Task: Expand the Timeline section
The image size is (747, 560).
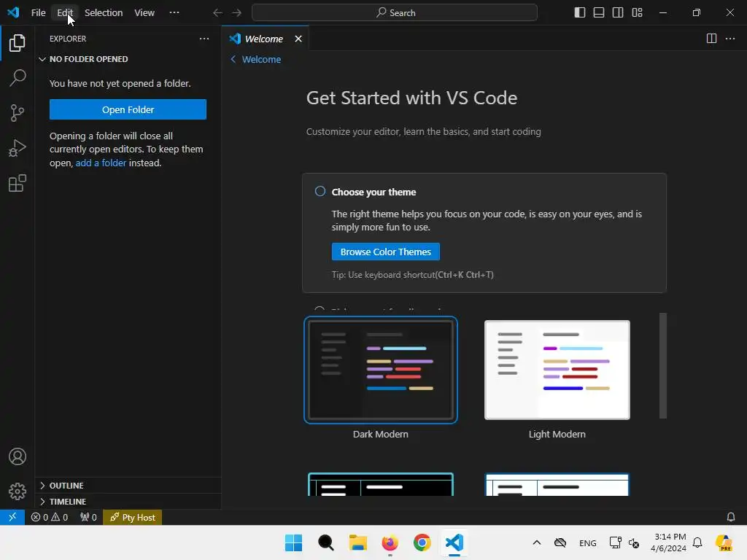Action: [x=128, y=502]
